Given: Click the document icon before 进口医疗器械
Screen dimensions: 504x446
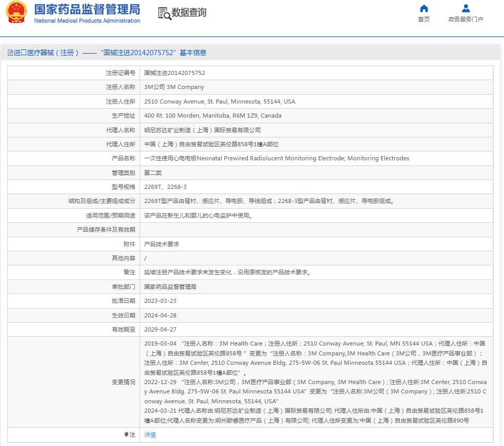Looking at the screenshot, I should tap(10, 53).
